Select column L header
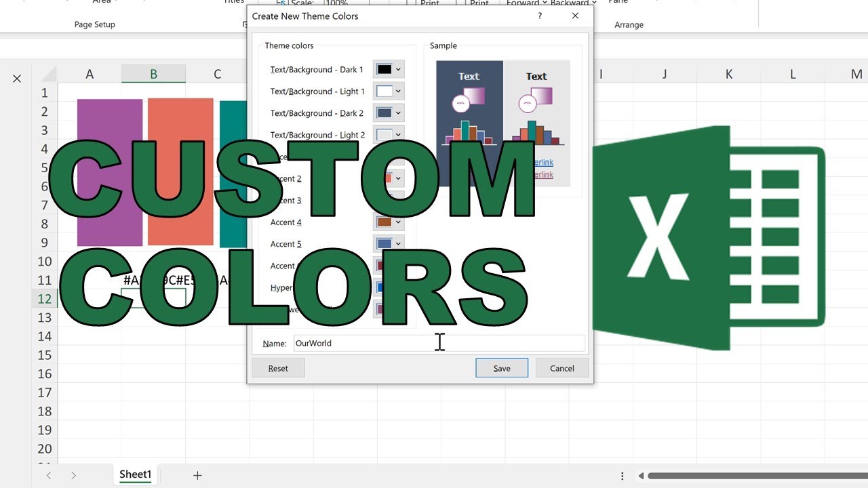The width and height of the screenshot is (868, 488). [x=793, y=74]
